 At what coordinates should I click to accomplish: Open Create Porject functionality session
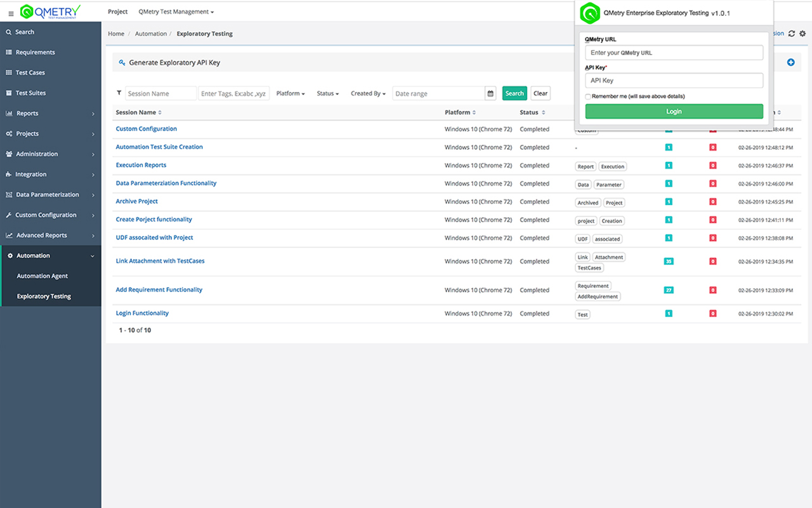(154, 219)
